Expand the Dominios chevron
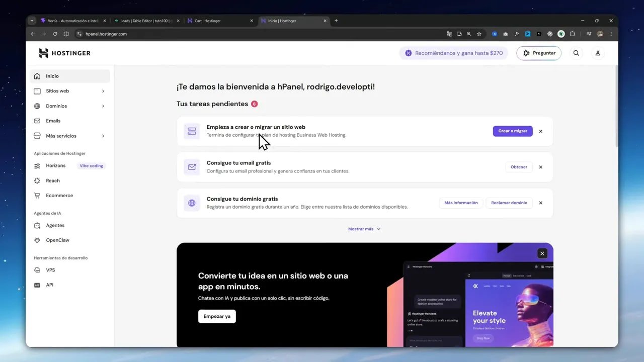 coord(103,106)
